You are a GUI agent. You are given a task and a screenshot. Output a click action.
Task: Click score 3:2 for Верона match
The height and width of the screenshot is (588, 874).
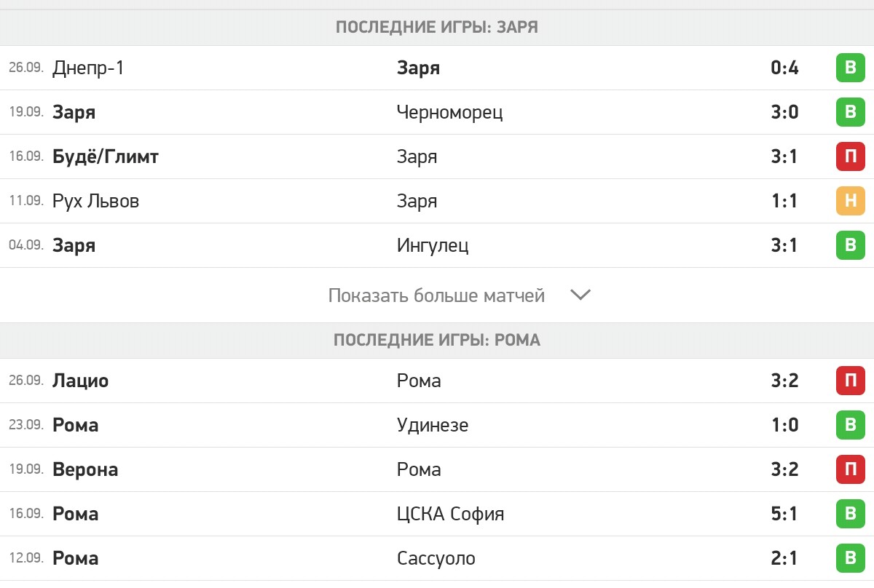coord(784,470)
